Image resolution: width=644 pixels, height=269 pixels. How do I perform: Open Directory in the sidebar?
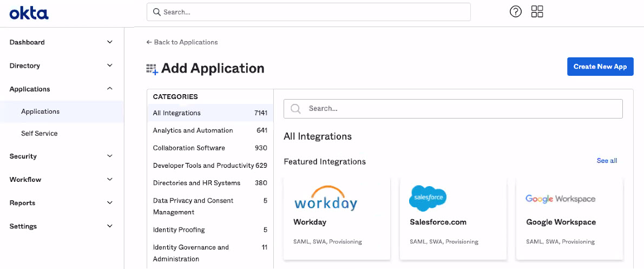[x=25, y=65]
